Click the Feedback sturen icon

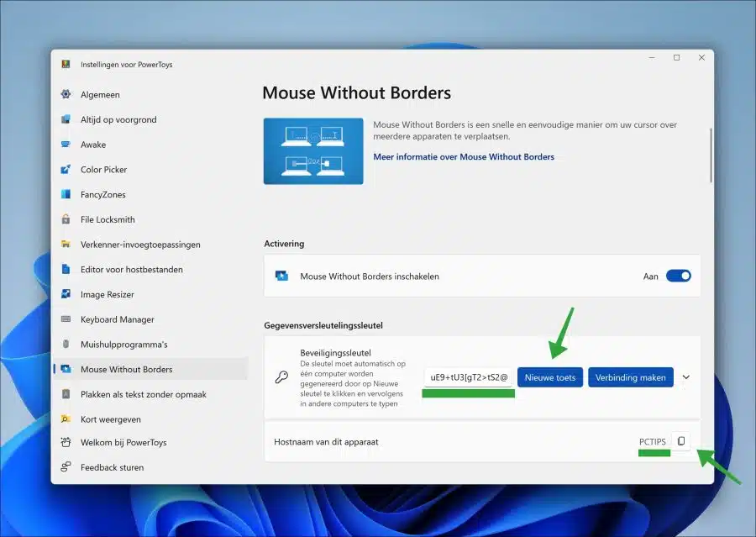[x=66, y=467]
